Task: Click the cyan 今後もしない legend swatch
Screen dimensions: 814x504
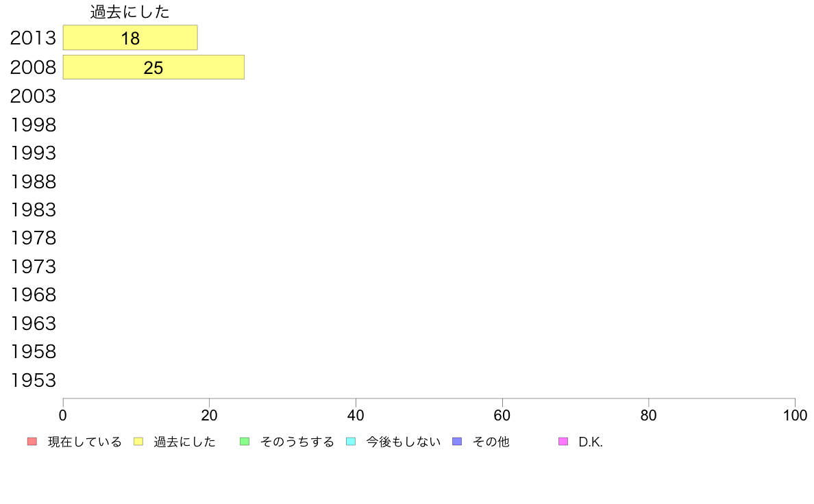Action: click(351, 442)
